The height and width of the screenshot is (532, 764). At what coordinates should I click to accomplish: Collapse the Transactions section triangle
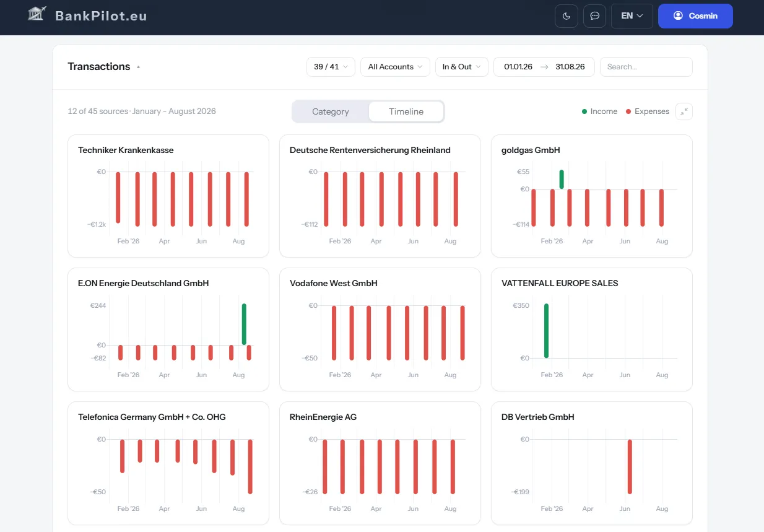point(138,67)
